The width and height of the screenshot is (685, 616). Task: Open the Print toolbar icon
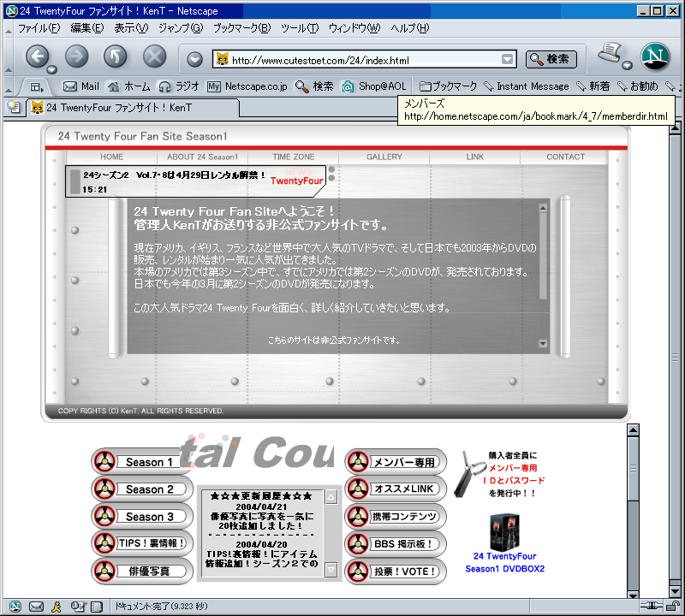(610, 53)
